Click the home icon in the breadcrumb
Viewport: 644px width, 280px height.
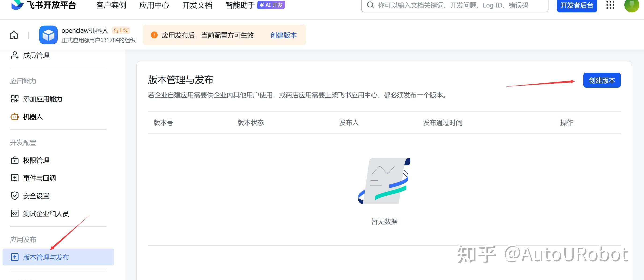pos(14,35)
